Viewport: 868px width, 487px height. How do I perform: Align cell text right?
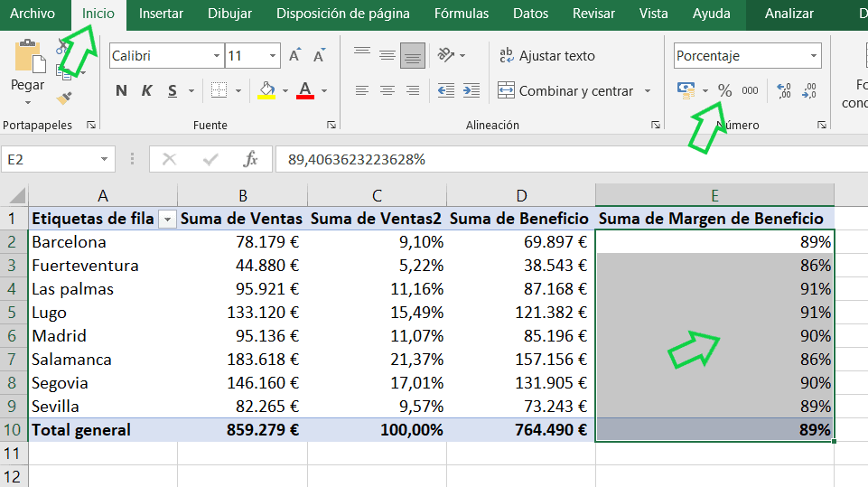[x=413, y=90]
